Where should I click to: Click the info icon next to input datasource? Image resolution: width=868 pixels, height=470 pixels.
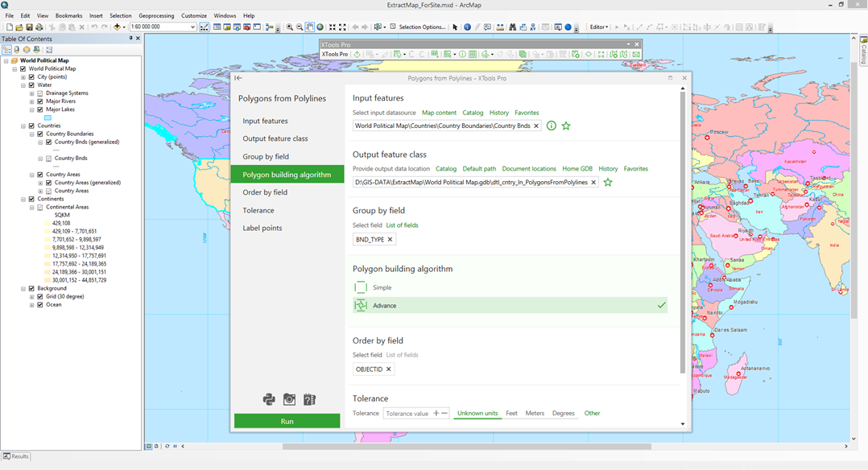pos(552,126)
